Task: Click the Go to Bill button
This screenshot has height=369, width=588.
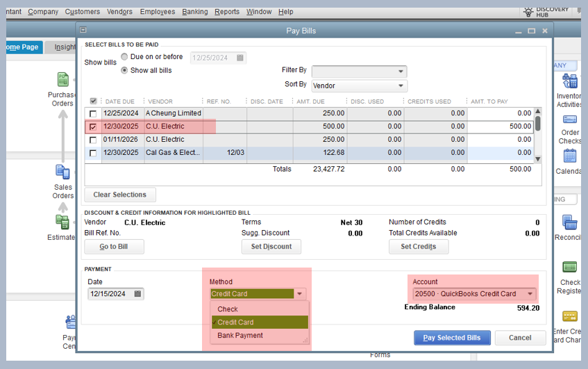Action: click(114, 247)
